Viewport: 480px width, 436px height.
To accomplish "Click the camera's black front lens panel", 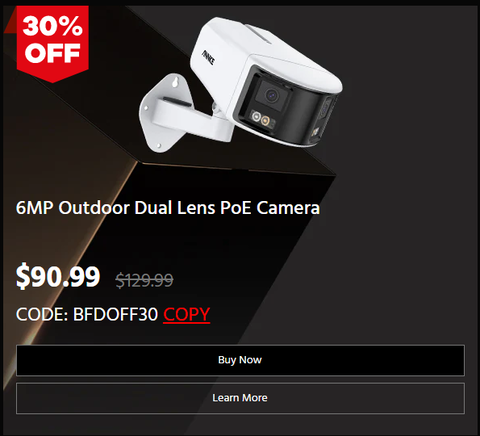I will (287, 105).
